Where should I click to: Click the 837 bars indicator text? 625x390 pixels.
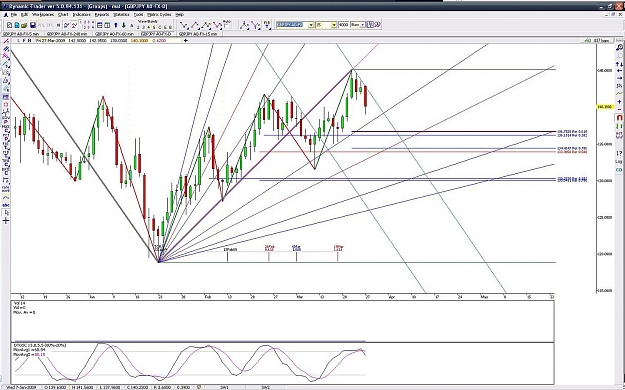click(601, 41)
